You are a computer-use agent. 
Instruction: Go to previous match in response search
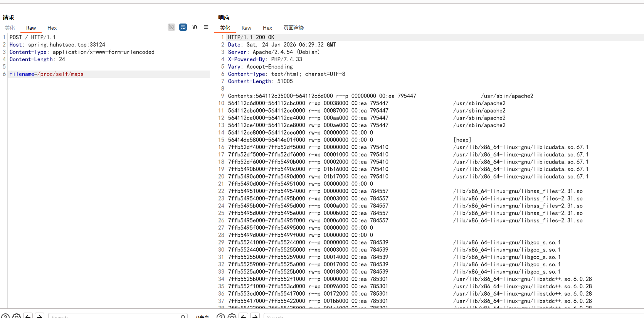[x=243, y=316]
